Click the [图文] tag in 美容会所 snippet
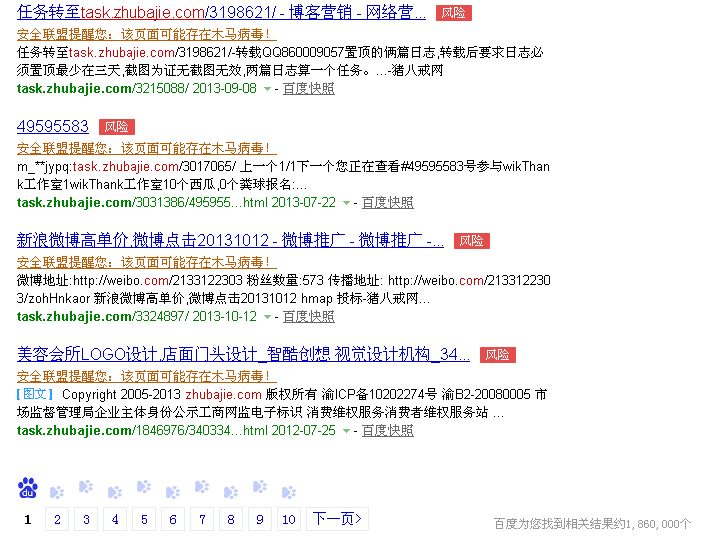Viewport: 707px width, 541px height. [x=35, y=394]
